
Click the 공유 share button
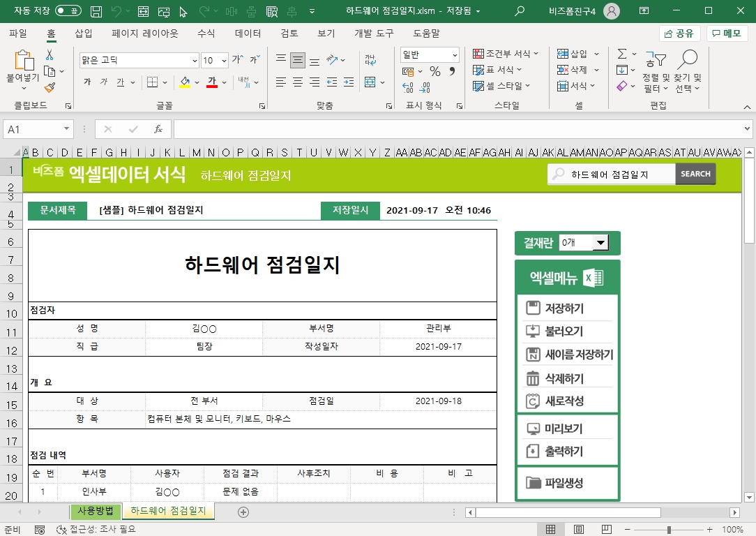[679, 33]
